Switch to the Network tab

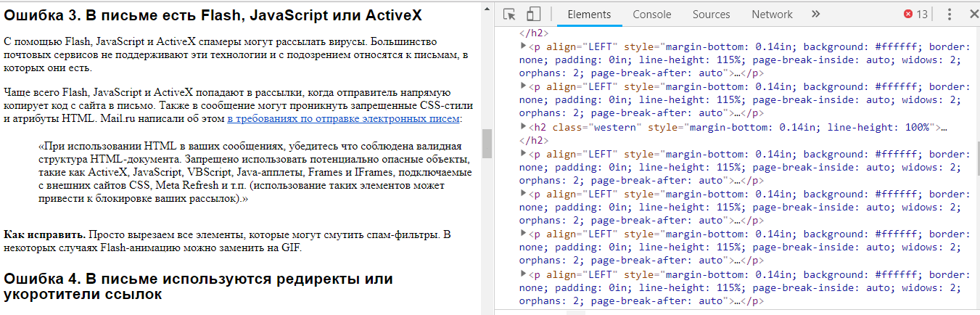click(x=772, y=14)
